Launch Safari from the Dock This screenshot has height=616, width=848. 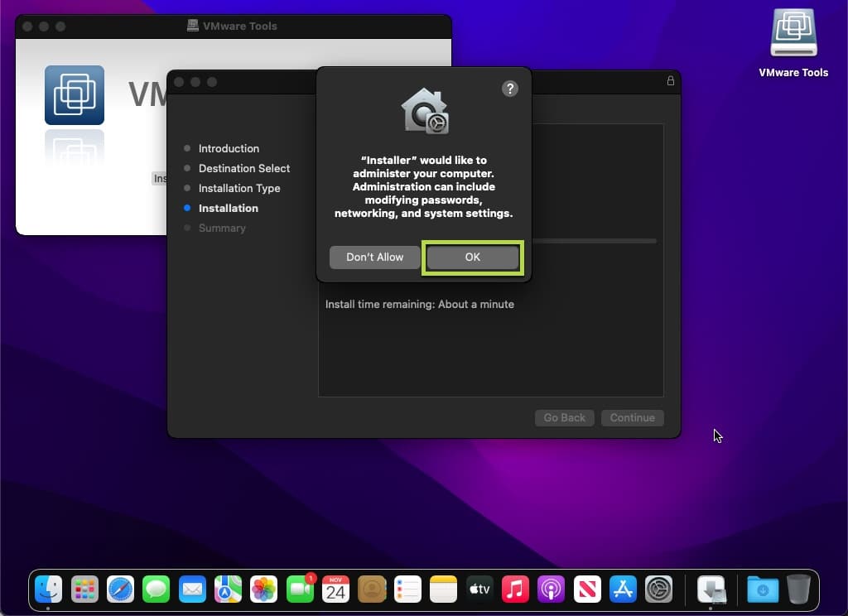pyautogui.click(x=120, y=589)
